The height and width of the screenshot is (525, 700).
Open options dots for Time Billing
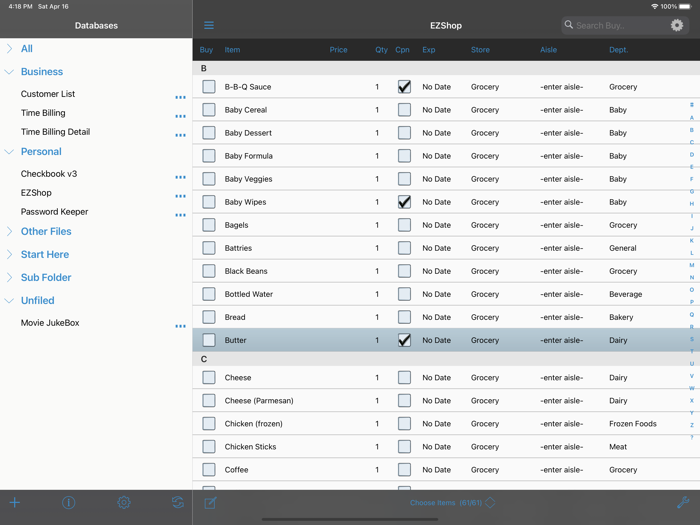tap(180, 116)
